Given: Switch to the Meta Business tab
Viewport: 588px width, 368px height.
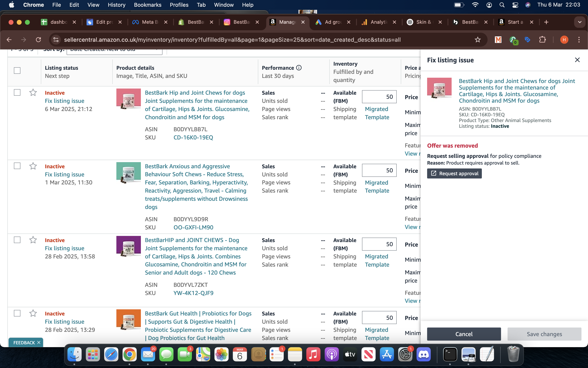Looking at the screenshot, I should [x=150, y=22].
